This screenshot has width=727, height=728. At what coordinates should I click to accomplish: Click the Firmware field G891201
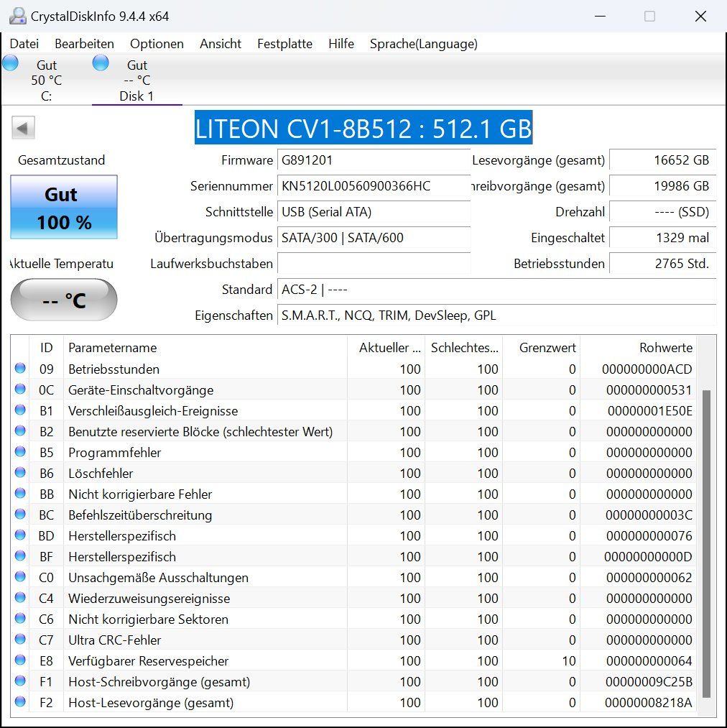pyautogui.click(x=374, y=160)
